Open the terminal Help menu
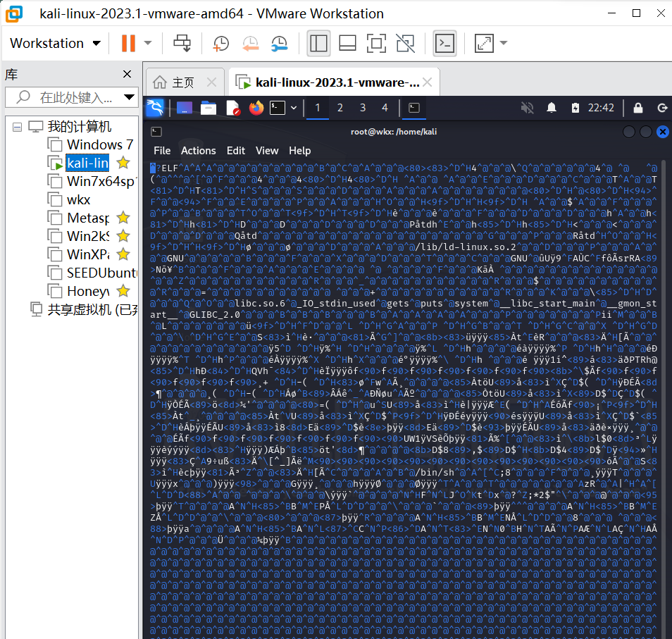 pos(299,151)
